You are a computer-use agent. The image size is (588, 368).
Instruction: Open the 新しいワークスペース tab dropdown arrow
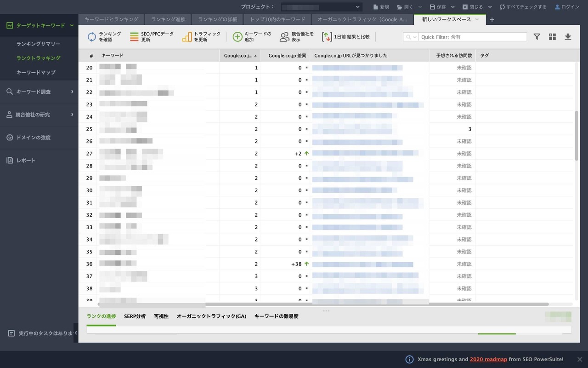[477, 19]
